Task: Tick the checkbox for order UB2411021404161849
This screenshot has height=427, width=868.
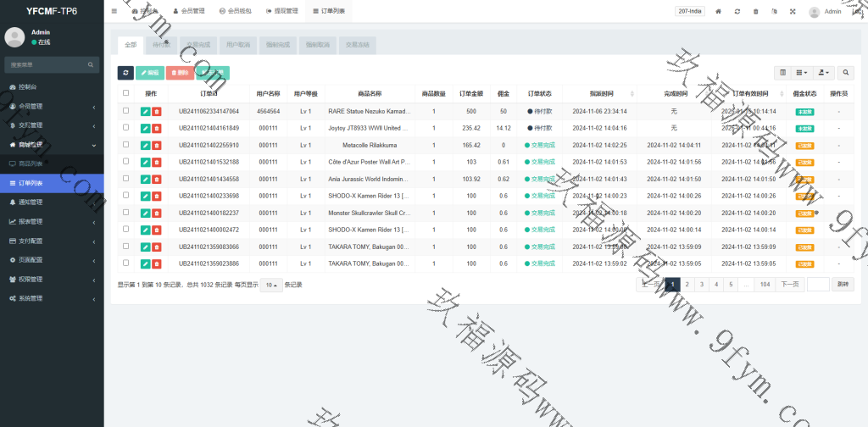Action: (126, 128)
